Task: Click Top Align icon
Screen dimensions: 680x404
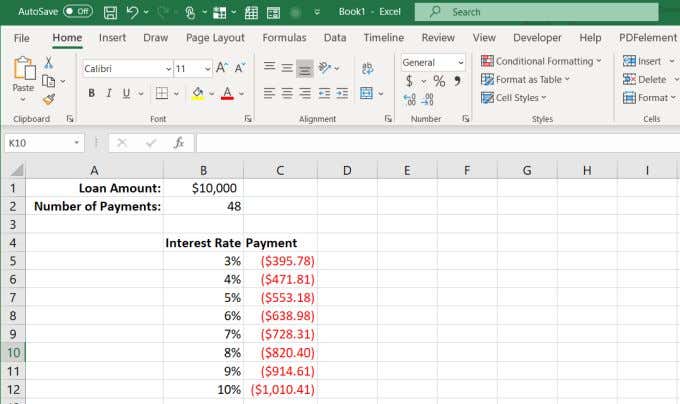Action: (269, 67)
